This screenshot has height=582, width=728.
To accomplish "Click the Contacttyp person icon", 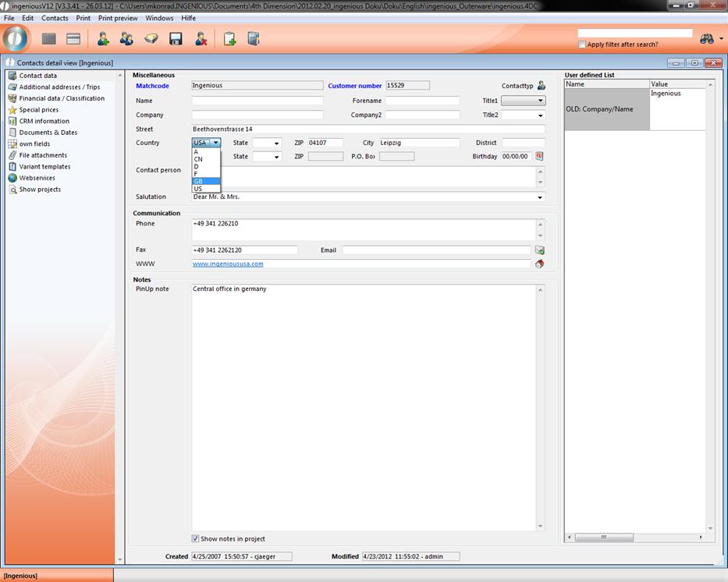I will click(x=542, y=86).
